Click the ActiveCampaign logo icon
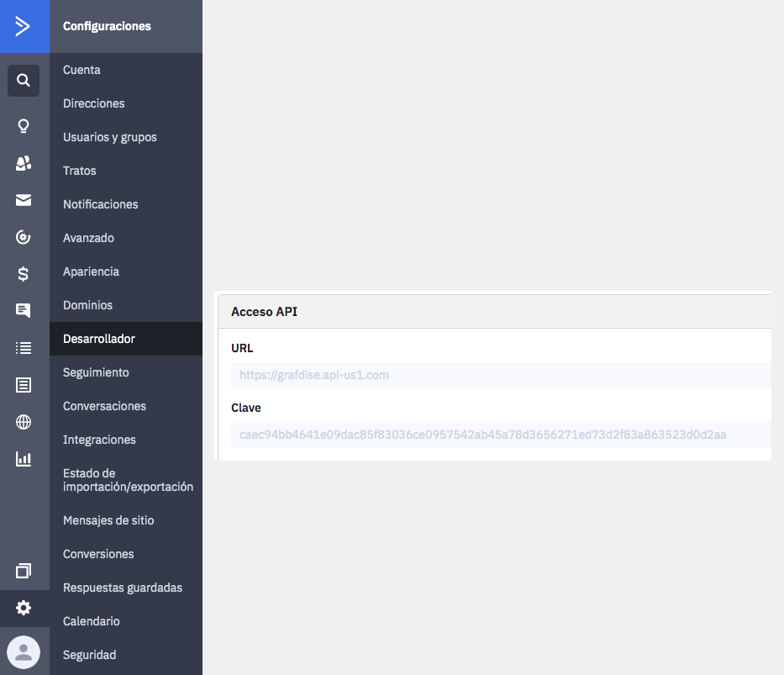 (24, 26)
